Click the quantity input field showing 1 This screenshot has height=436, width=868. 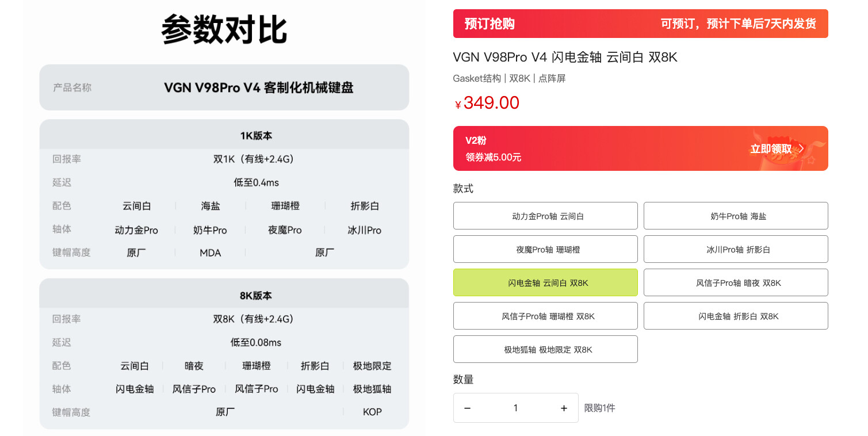click(515, 408)
